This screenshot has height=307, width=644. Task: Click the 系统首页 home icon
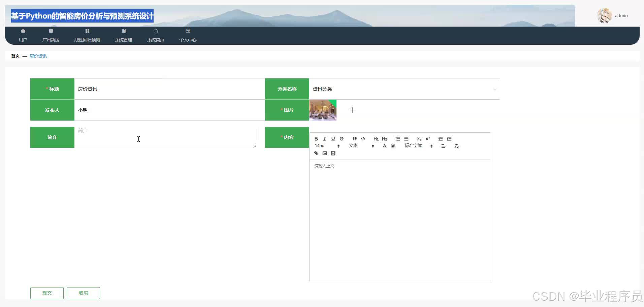[156, 31]
